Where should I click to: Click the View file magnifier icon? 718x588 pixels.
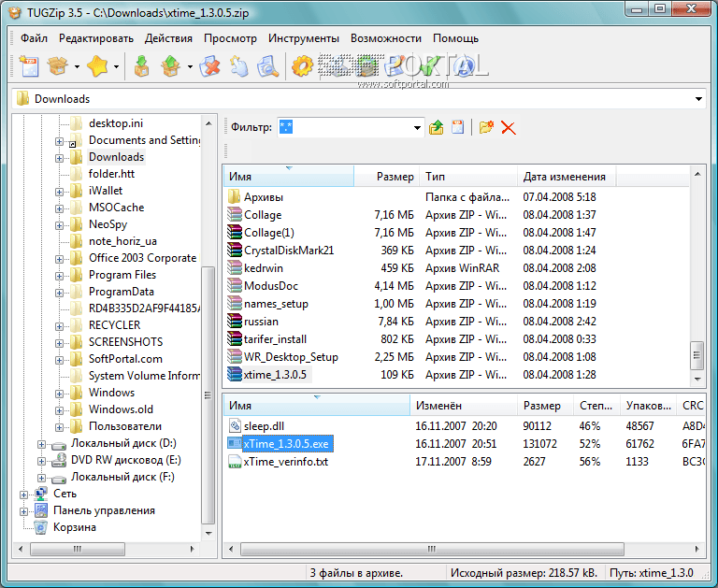pos(267,66)
